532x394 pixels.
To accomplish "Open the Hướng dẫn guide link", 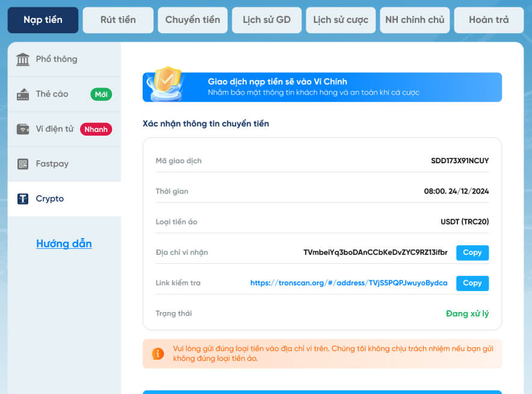I will (64, 244).
